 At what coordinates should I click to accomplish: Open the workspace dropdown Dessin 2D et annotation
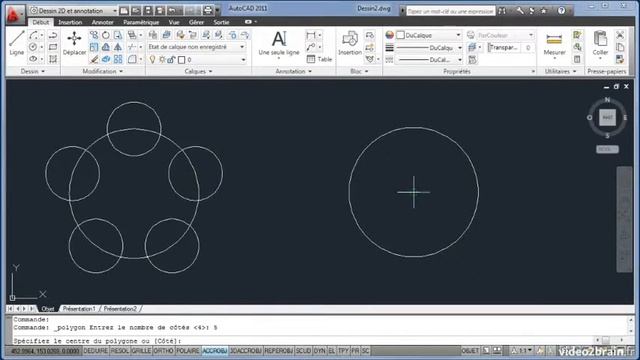coord(74,11)
